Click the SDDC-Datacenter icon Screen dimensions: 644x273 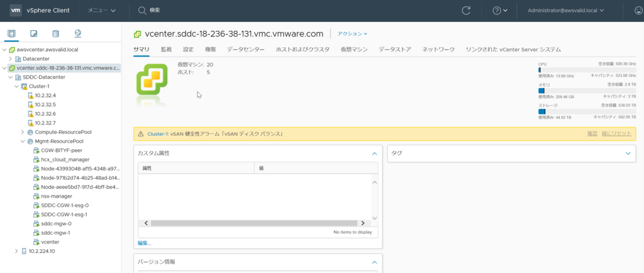click(18, 77)
